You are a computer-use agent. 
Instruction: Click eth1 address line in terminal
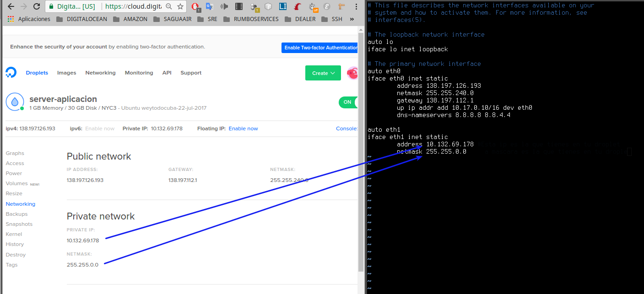point(435,144)
